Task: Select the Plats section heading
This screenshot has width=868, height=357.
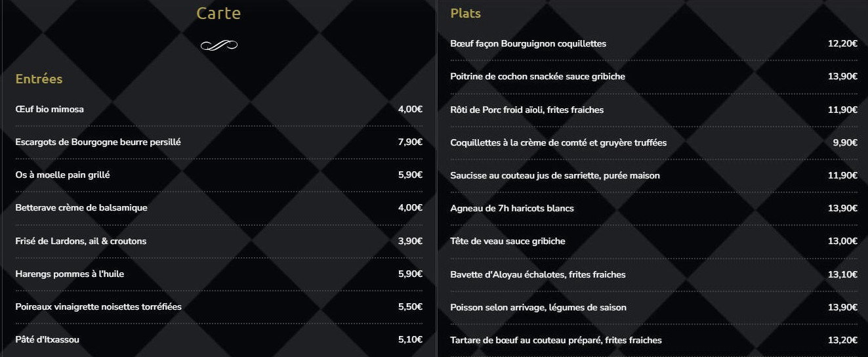Action: coord(465,13)
